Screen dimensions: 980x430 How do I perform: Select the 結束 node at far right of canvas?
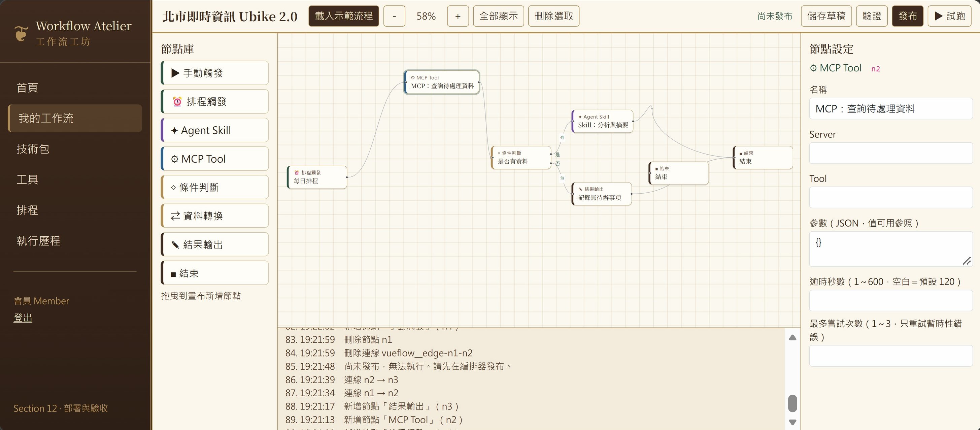[763, 158]
